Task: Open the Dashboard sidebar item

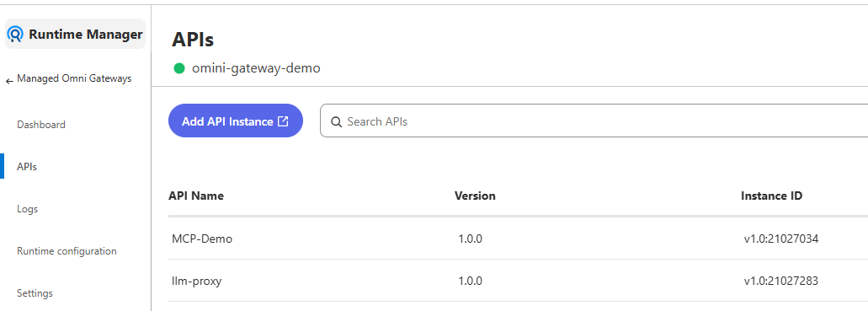Action: (41, 125)
